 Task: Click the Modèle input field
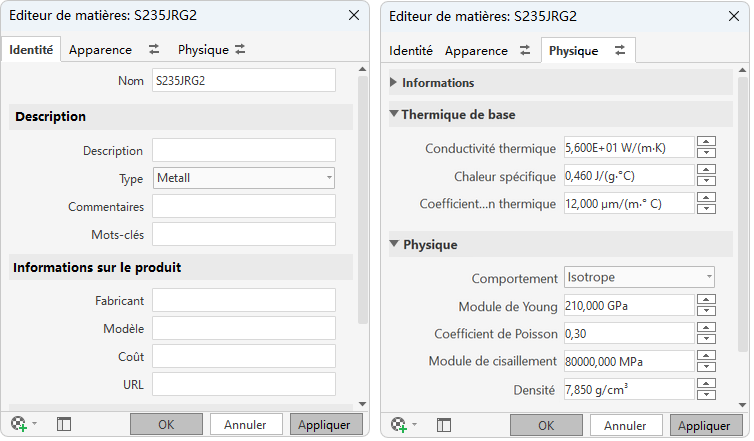coord(244,328)
